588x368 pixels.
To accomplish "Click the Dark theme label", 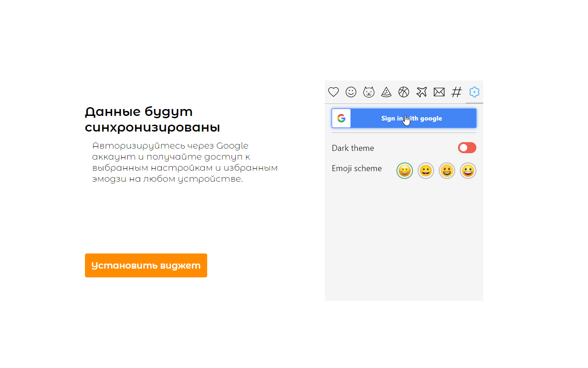I will [x=353, y=148].
